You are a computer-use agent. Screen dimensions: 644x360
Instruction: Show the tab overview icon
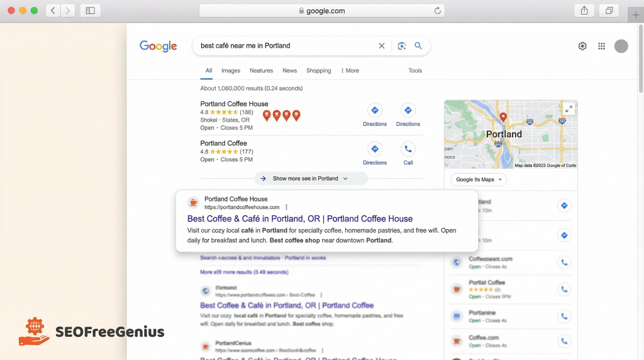[609, 11]
